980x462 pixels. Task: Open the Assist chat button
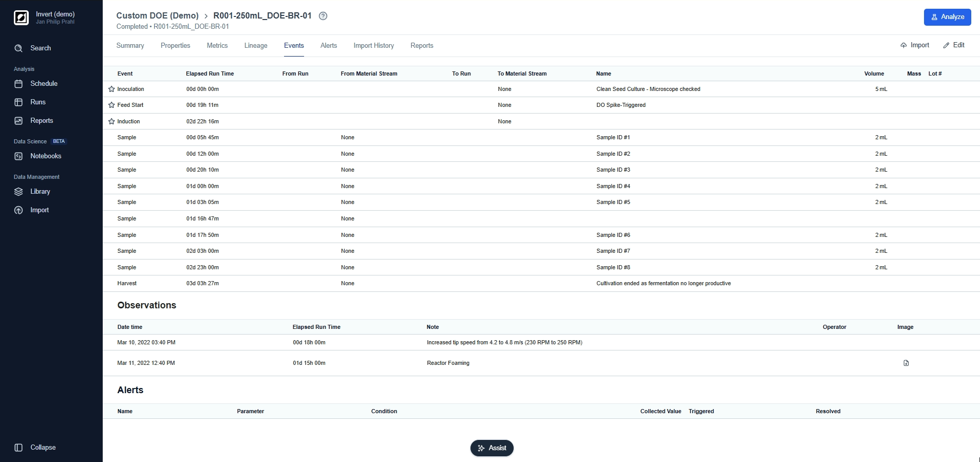492,448
